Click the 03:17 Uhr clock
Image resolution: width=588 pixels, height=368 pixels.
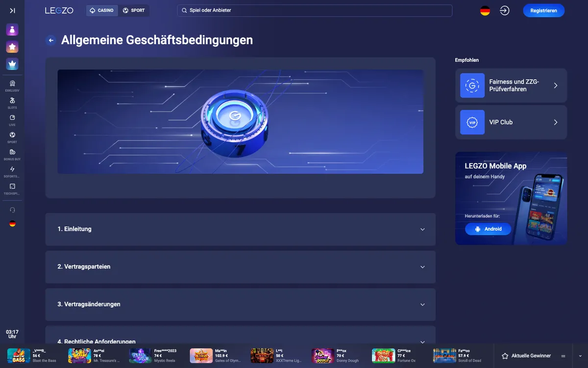pyautogui.click(x=12, y=334)
